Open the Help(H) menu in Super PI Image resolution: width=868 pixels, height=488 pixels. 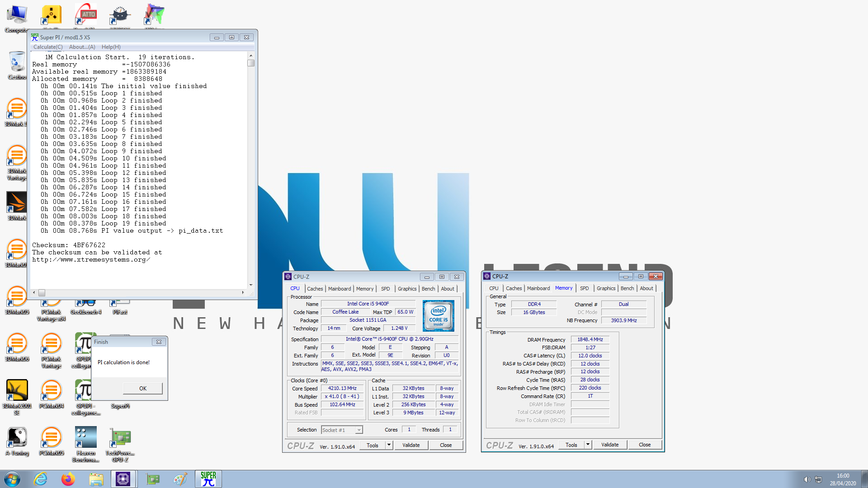[x=111, y=47]
